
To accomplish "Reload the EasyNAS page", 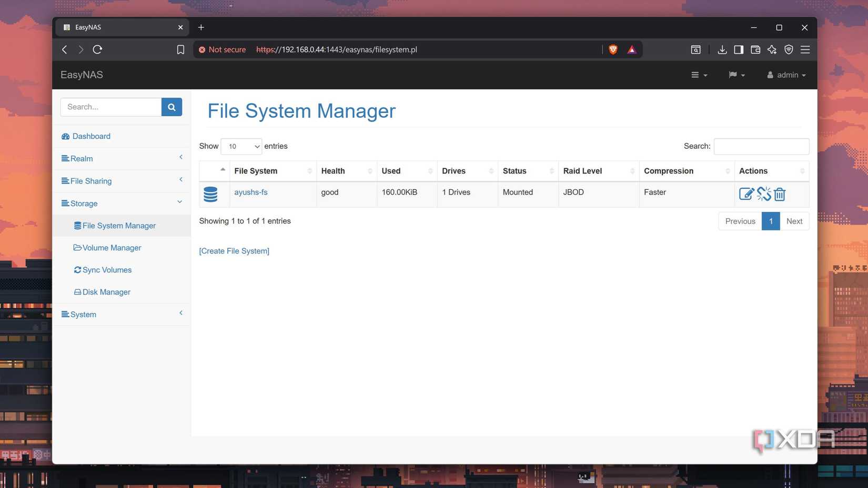I will coord(97,49).
